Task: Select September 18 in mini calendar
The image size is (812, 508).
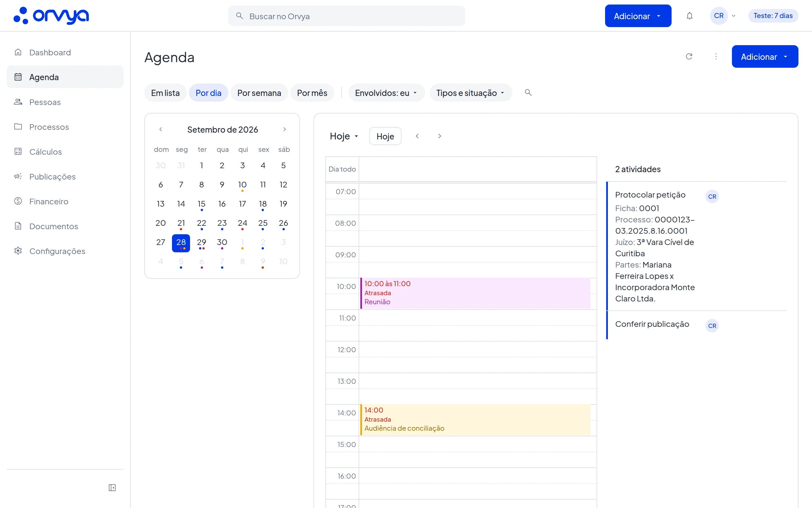Action: pos(263,205)
